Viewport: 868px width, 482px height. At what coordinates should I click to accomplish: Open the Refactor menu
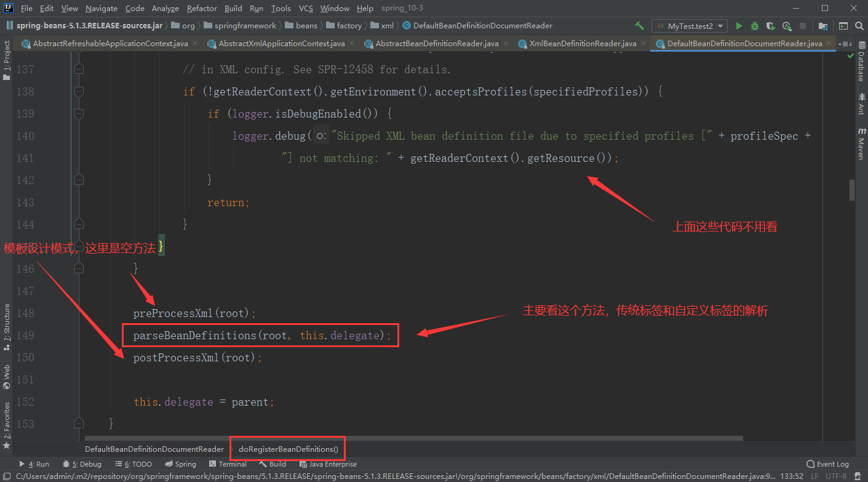[202, 9]
